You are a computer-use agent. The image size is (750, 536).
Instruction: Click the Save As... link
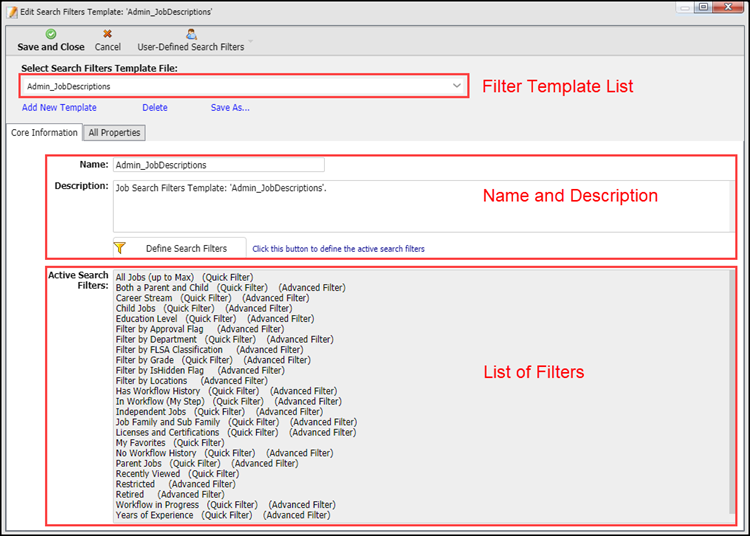click(230, 108)
